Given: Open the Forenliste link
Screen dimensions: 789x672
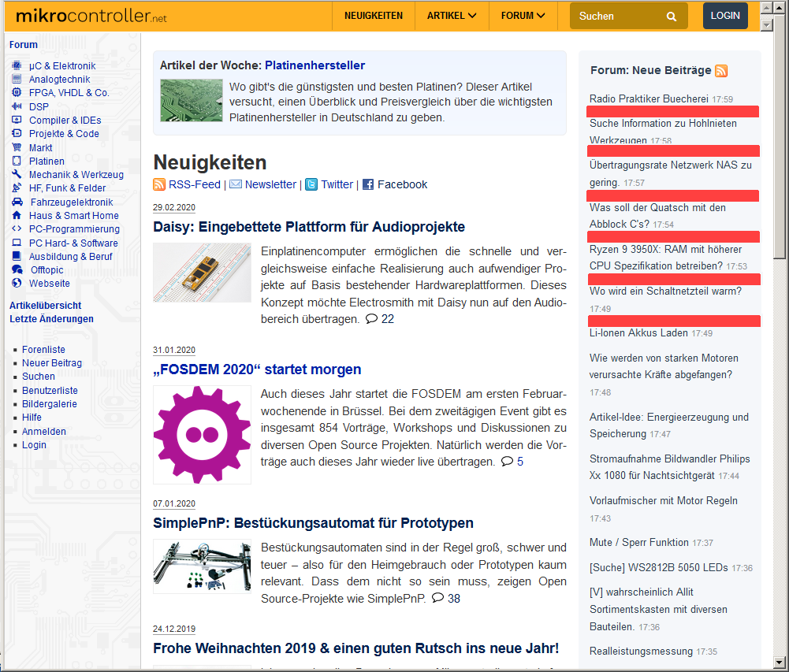Looking at the screenshot, I should tap(43, 350).
